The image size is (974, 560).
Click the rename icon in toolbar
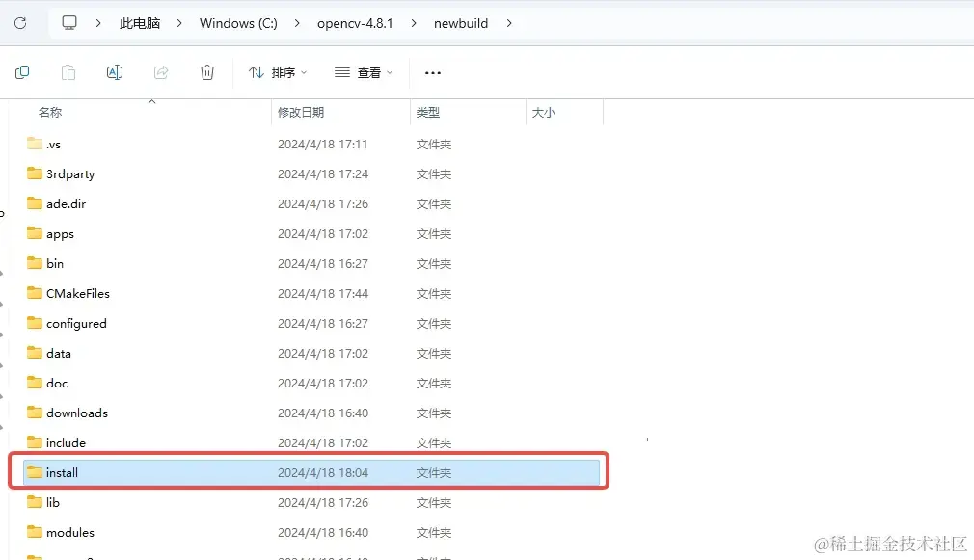pyautogui.click(x=115, y=72)
